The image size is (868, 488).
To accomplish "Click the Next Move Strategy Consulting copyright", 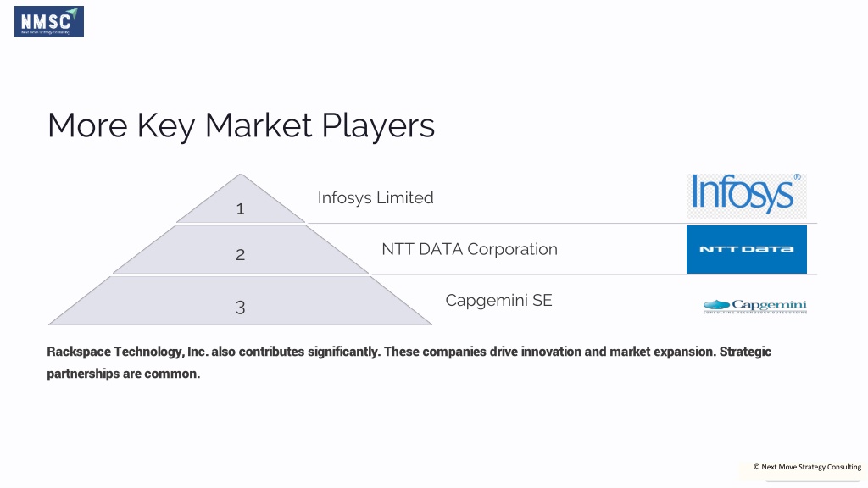I will [x=807, y=467].
